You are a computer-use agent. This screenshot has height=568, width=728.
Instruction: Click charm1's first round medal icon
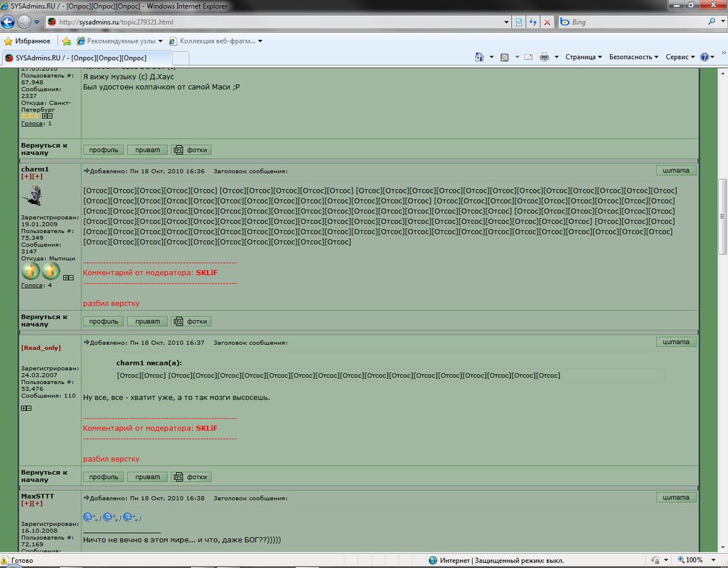pos(31,272)
